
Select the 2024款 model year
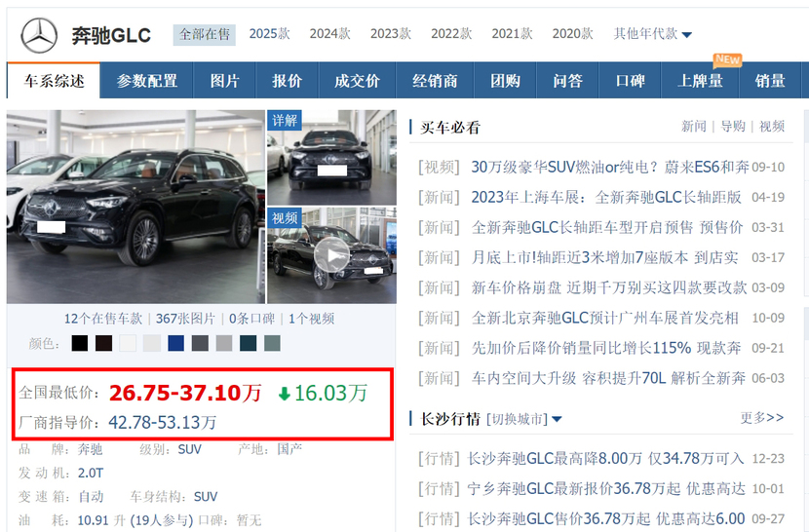point(329,34)
